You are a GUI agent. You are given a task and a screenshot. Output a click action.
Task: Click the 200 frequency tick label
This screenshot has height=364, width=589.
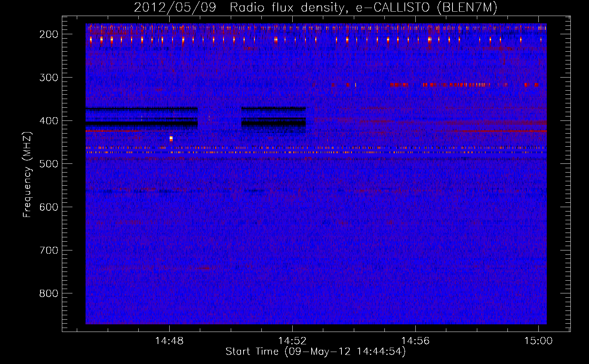(x=49, y=34)
